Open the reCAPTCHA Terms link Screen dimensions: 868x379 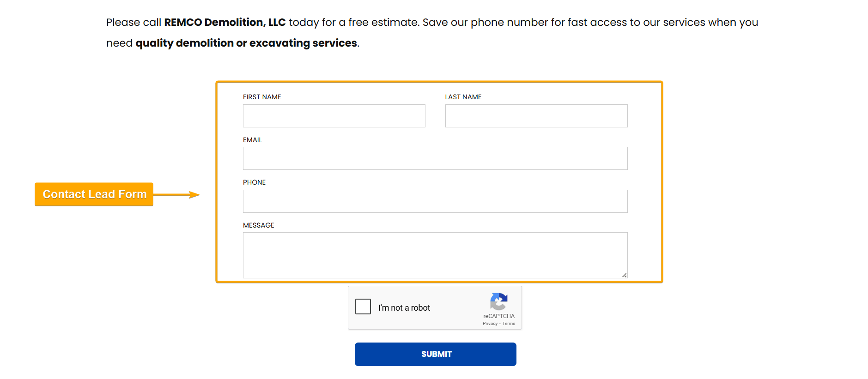point(509,323)
